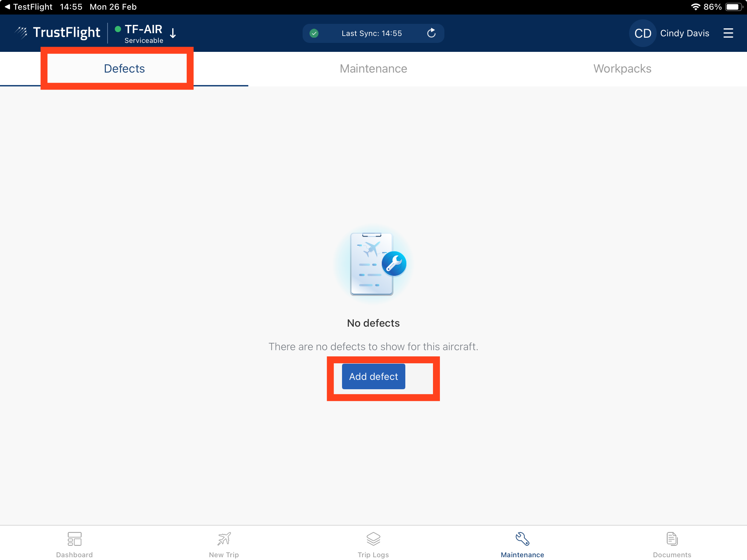
Task: Tap the green sync status checkmark
Action: 314,33
